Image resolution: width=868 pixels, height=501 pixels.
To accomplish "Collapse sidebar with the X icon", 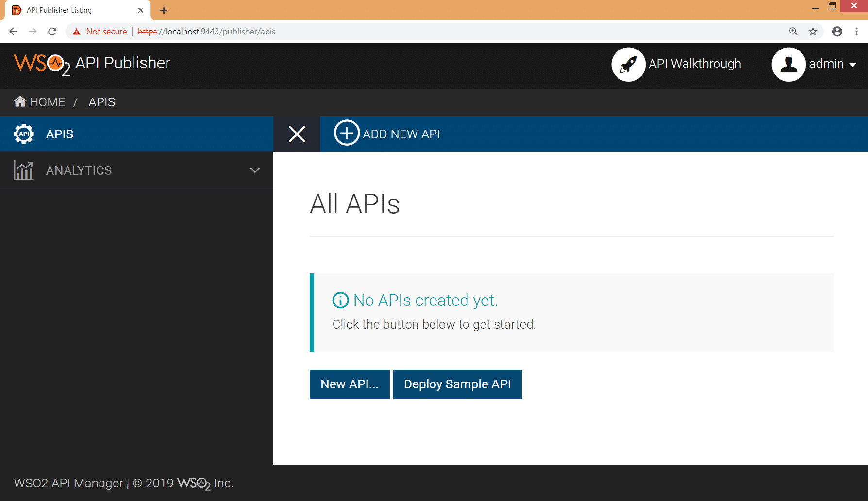I will [297, 134].
